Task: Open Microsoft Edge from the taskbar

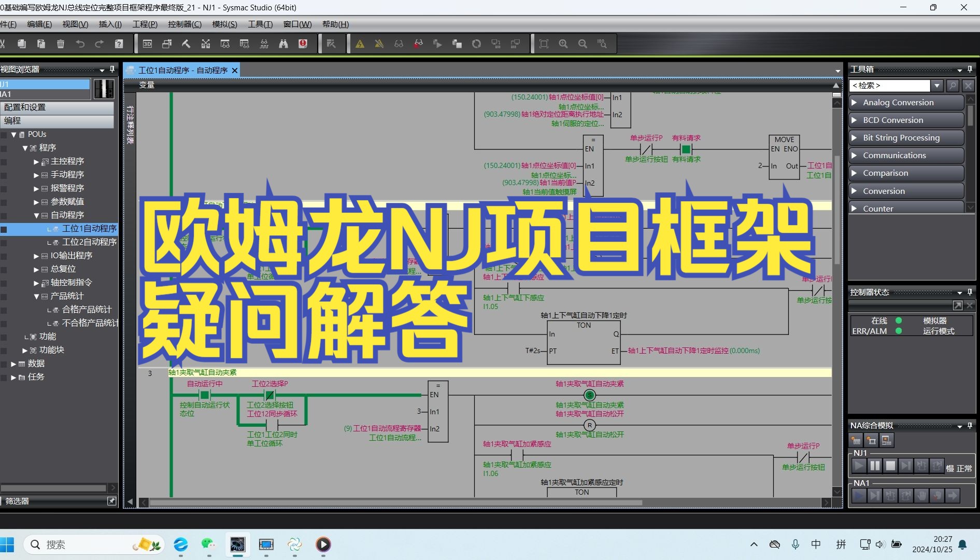Action: 181,544
